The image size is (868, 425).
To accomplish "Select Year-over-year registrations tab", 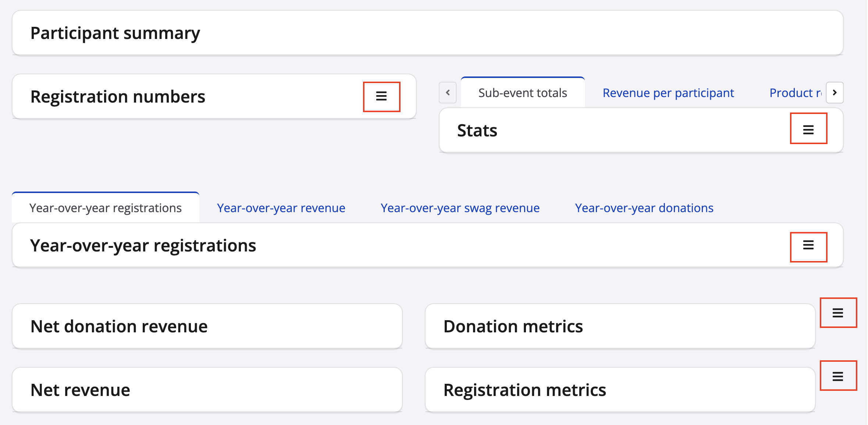I will coord(106,208).
